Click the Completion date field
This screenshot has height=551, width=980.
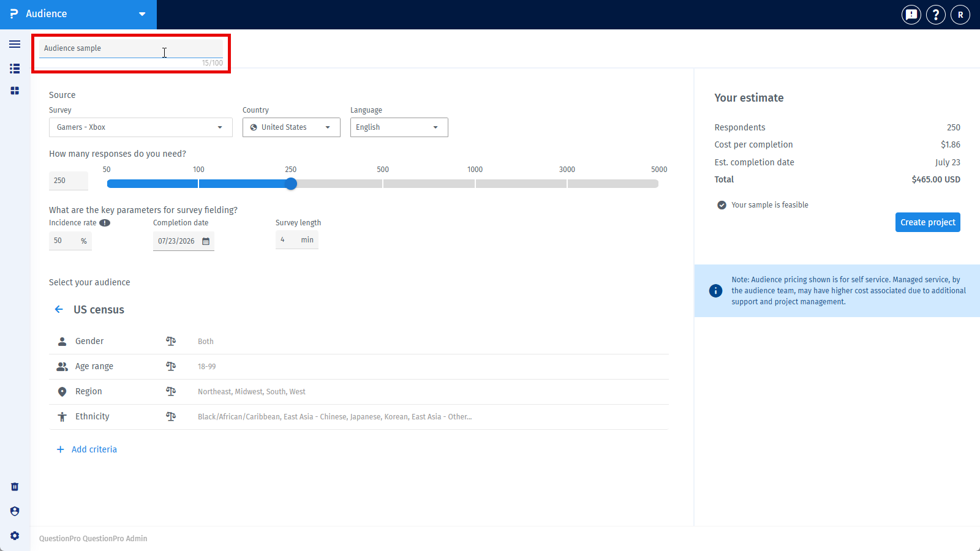point(184,241)
